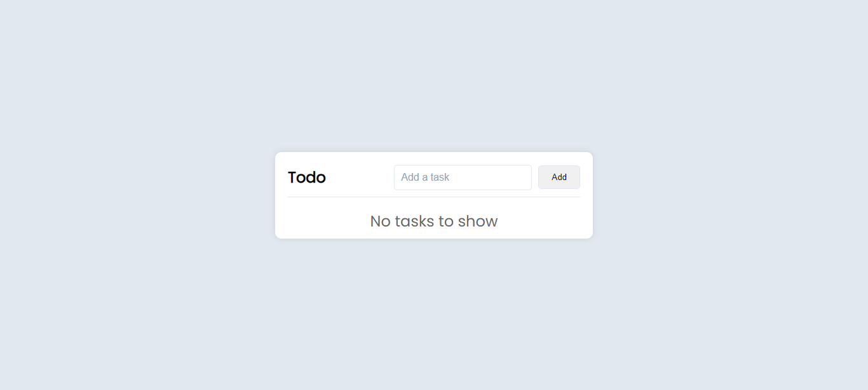The width and height of the screenshot is (868, 390).
Task: Click the gap between the input and Add button
Action: (x=535, y=178)
